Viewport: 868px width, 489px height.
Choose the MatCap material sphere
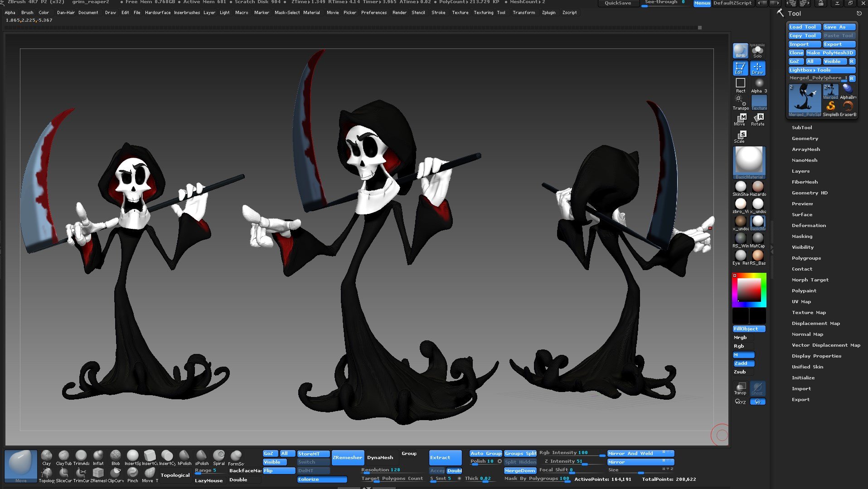[758, 240]
